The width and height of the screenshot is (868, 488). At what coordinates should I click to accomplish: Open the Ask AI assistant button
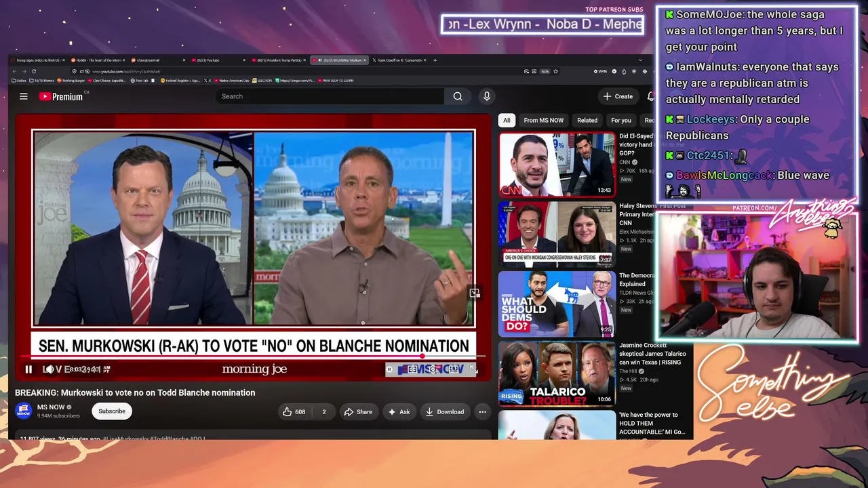pos(399,411)
